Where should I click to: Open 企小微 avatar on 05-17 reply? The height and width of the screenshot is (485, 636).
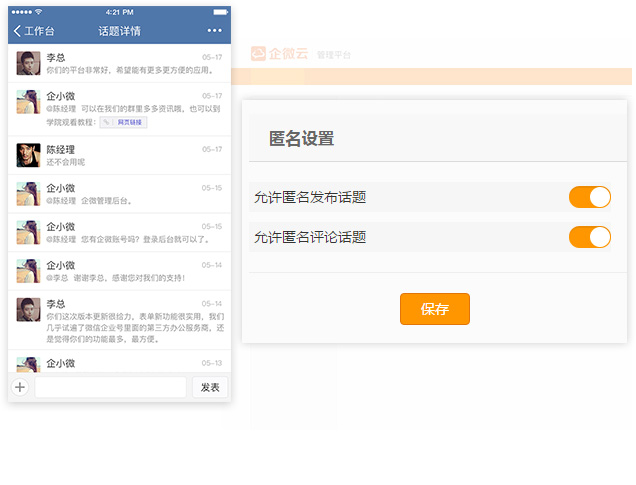(x=28, y=102)
